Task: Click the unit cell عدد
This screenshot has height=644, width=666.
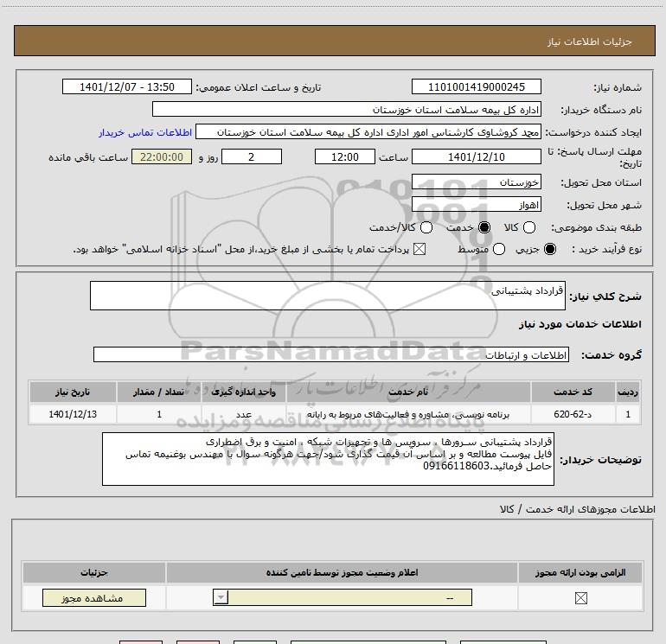Action: tap(244, 414)
